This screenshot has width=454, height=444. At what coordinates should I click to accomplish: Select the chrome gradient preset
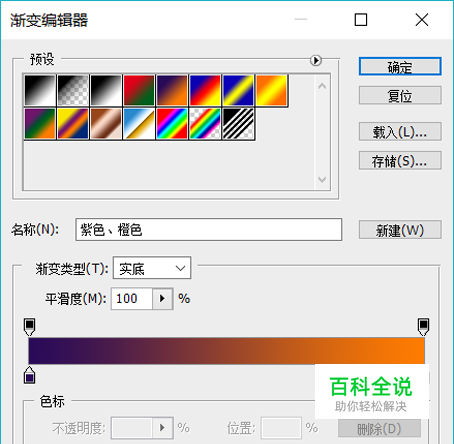pyautogui.click(x=139, y=123)
